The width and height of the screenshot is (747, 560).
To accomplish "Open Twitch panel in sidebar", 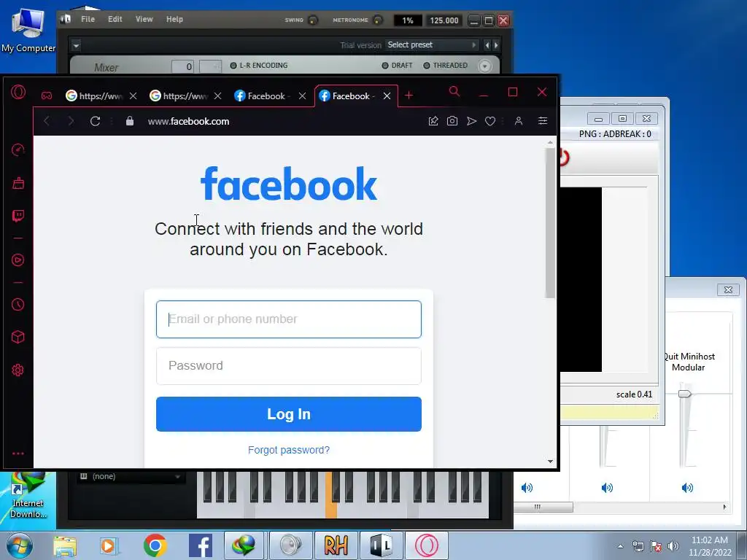I will coord(18,216).
